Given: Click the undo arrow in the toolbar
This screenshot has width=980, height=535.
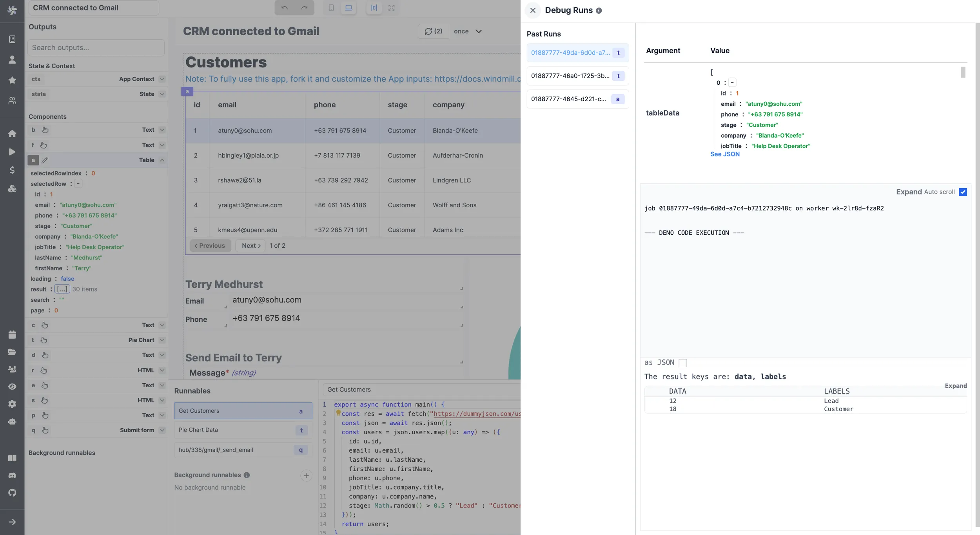Looking at the screenshot, I should point(285,8).
